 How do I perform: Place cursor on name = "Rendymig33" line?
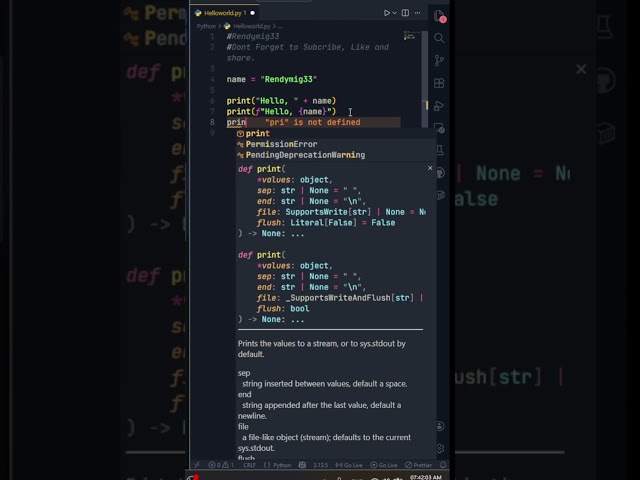272,79
